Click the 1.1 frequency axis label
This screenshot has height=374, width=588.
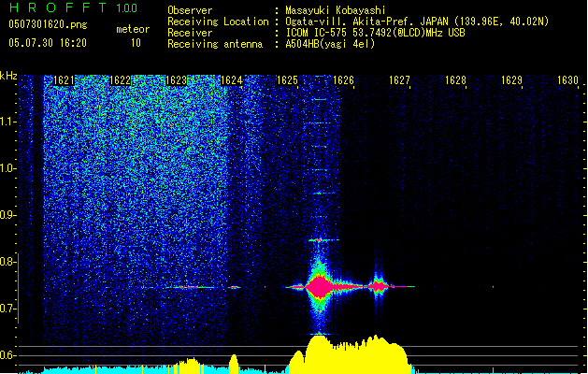pos(7,122)
